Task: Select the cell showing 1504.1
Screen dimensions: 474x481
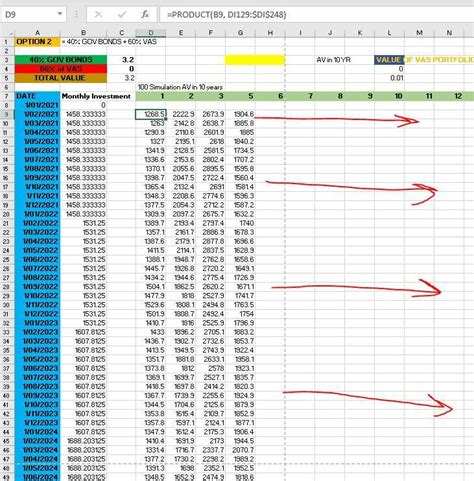Action: coord(151,287)
